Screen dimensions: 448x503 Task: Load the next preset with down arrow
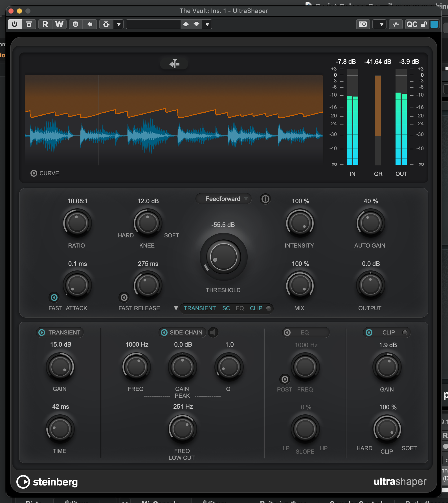pos(197,24)
